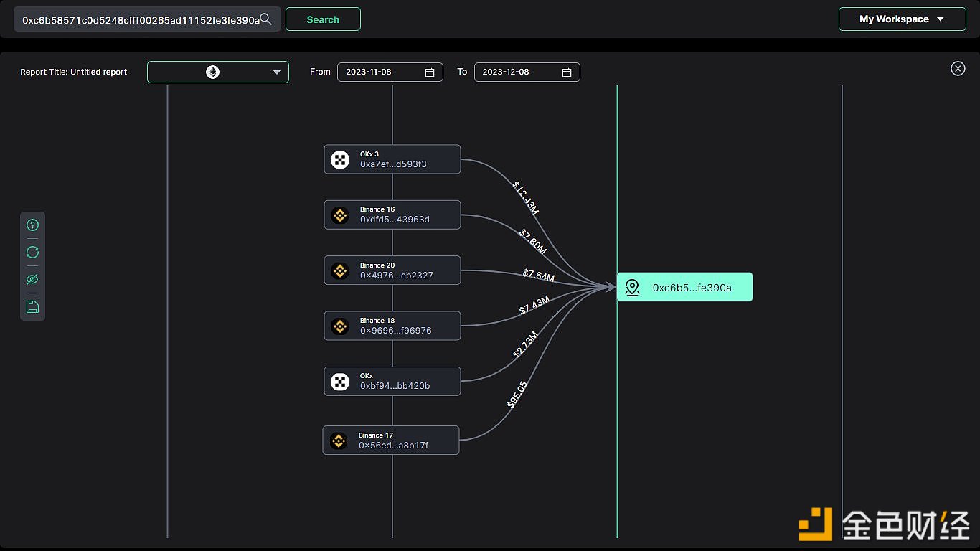Select the Binance 17 node 0x56ed...a8b17f
Screen dimensions: 980x551
[391, 441]
